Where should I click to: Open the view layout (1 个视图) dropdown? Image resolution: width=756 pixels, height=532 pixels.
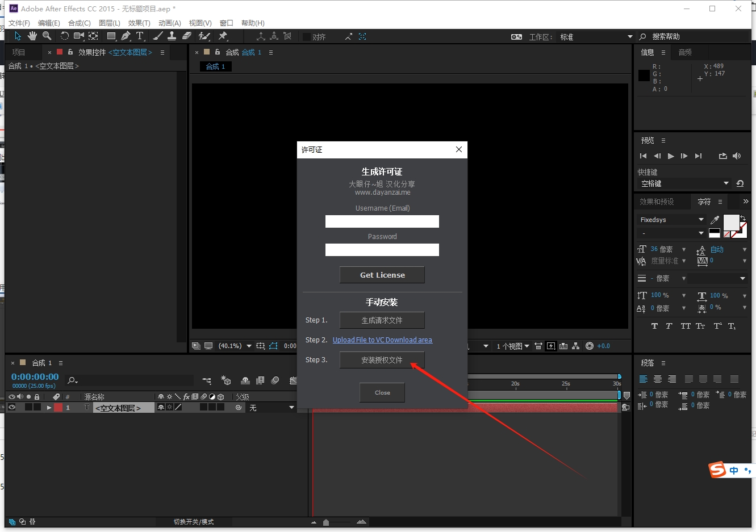point(513,346)
